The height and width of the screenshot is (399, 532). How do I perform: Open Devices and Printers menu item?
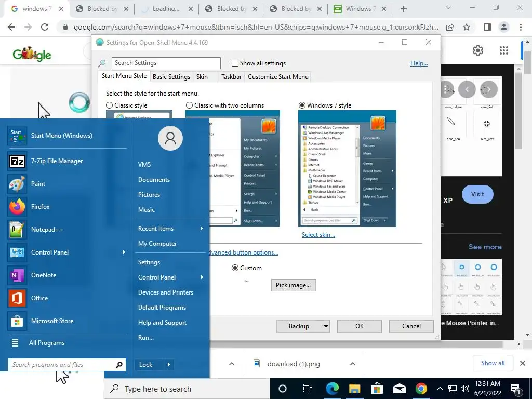[166, 292]
